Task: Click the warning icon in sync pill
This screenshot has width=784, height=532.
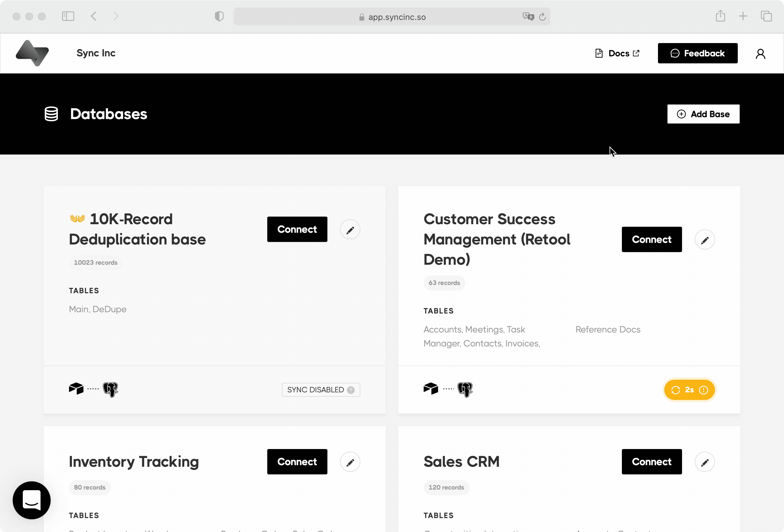Action: (x=703, y=390)
